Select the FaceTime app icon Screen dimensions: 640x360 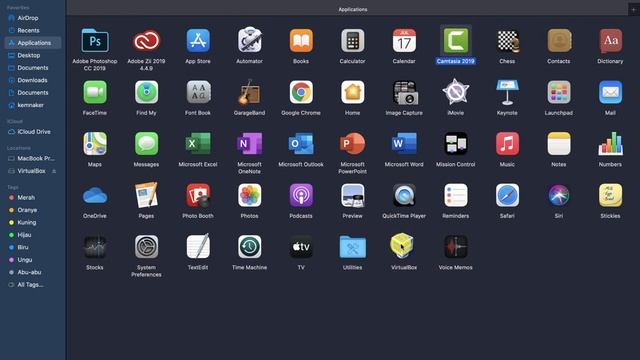pos(95,92)
